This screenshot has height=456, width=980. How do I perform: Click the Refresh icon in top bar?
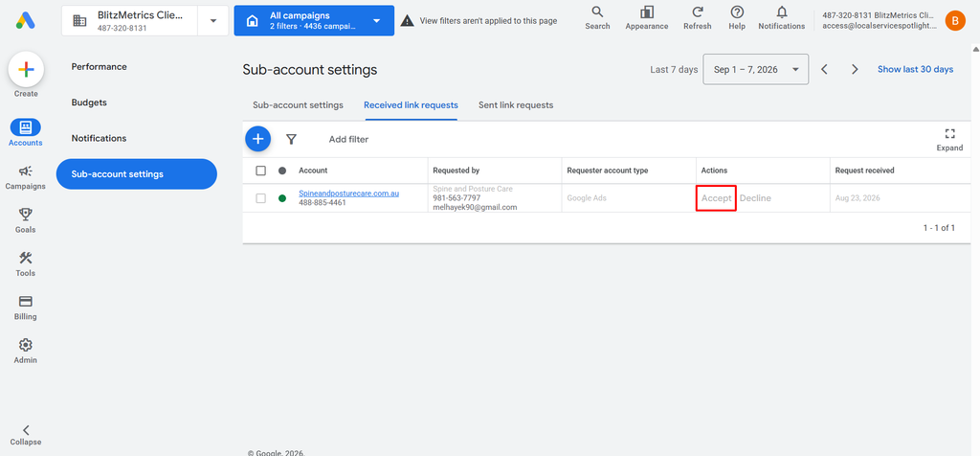[698, 11]
